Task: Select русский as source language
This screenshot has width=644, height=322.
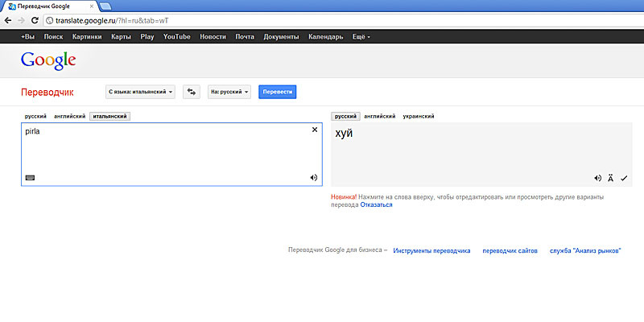Action: [x=35, y=117]
